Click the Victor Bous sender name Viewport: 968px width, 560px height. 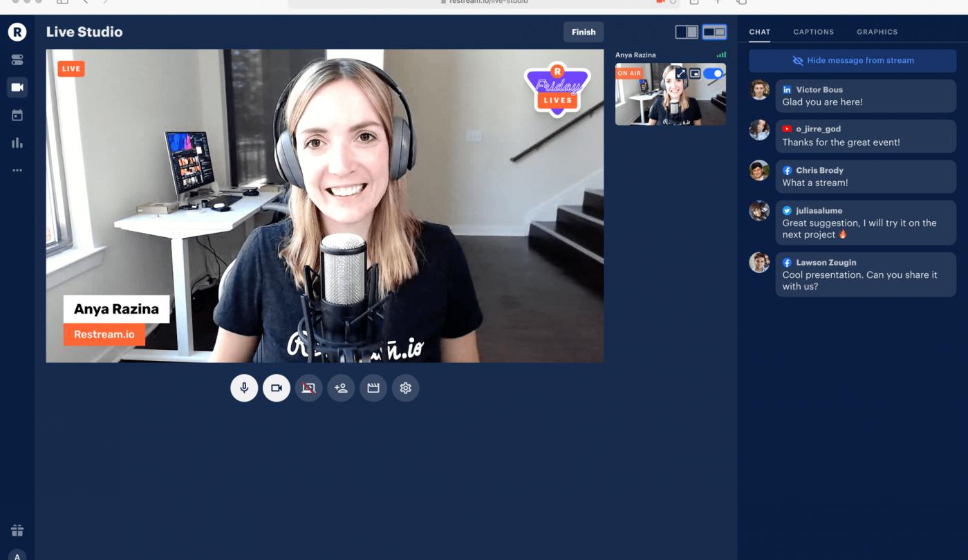point(819,90)
